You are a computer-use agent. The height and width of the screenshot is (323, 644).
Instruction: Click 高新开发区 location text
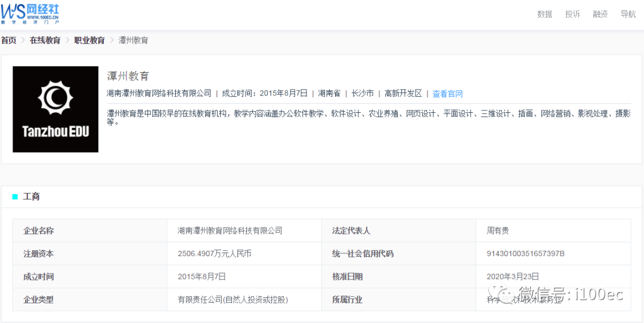[x=403, y=93]
